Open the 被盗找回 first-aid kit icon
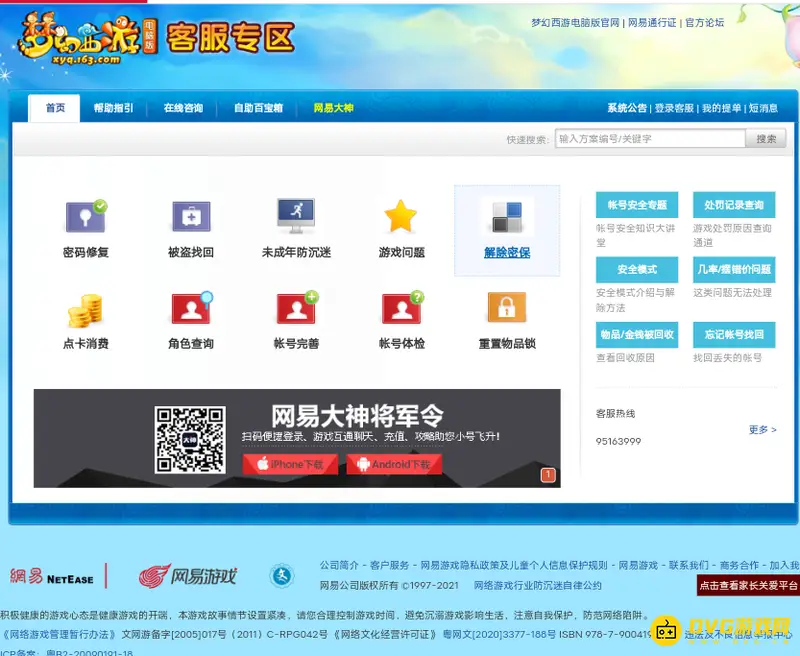 pos(191,216)
